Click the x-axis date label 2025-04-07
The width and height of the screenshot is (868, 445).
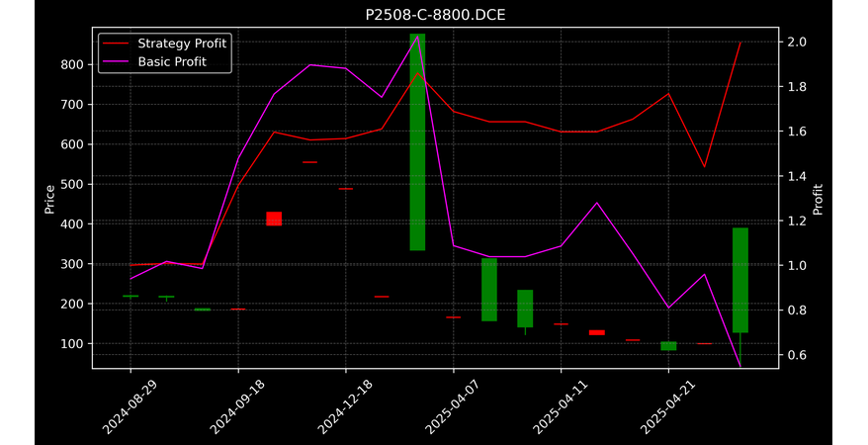coord(452,407)
